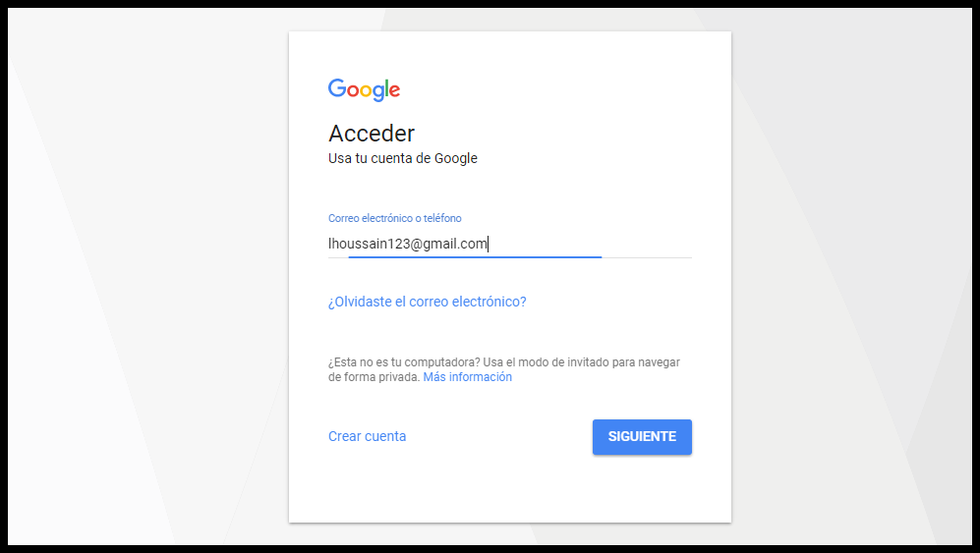Click the capital G in the Google logo
Image resolution: width=980 pixels, height=553 pixels.
(x=336, y=88)
